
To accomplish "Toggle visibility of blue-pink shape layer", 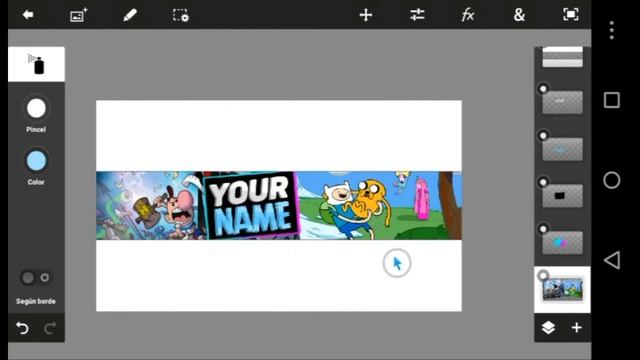I will (x=543, y=229).
